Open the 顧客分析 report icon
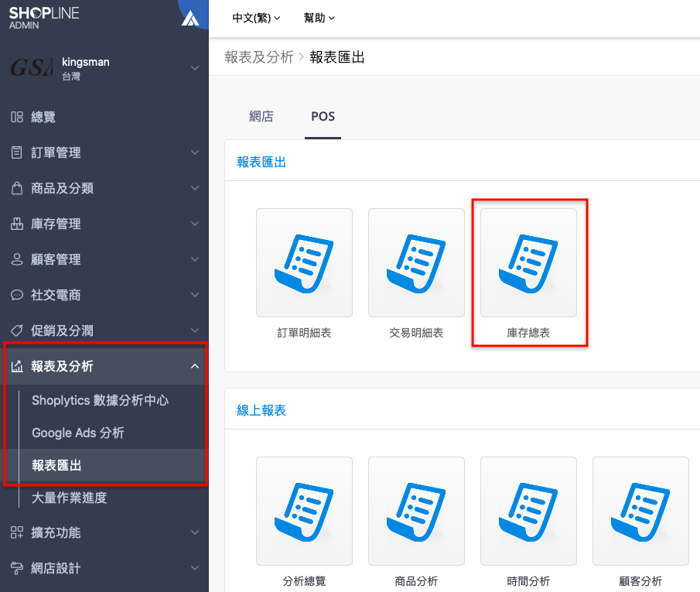 [640, 511]
